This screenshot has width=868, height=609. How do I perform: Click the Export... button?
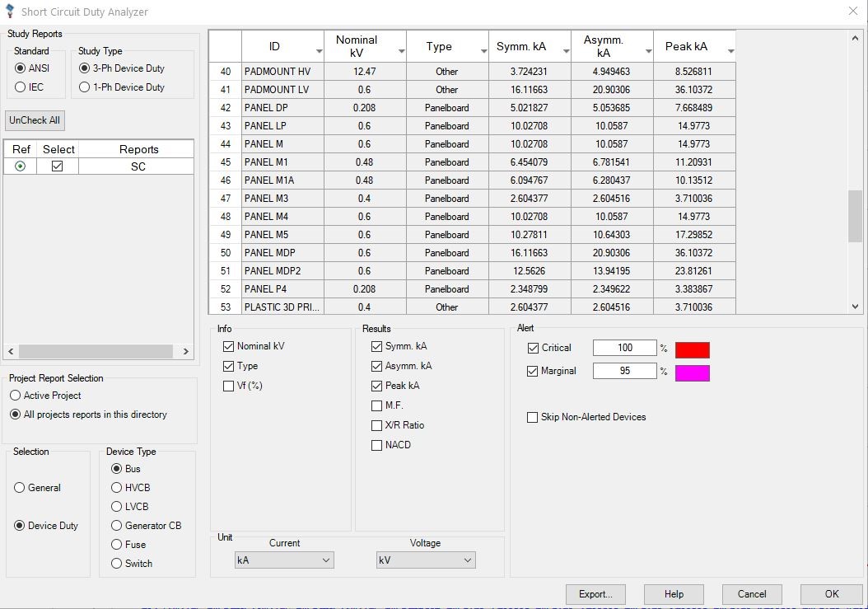tap(595, 594)
